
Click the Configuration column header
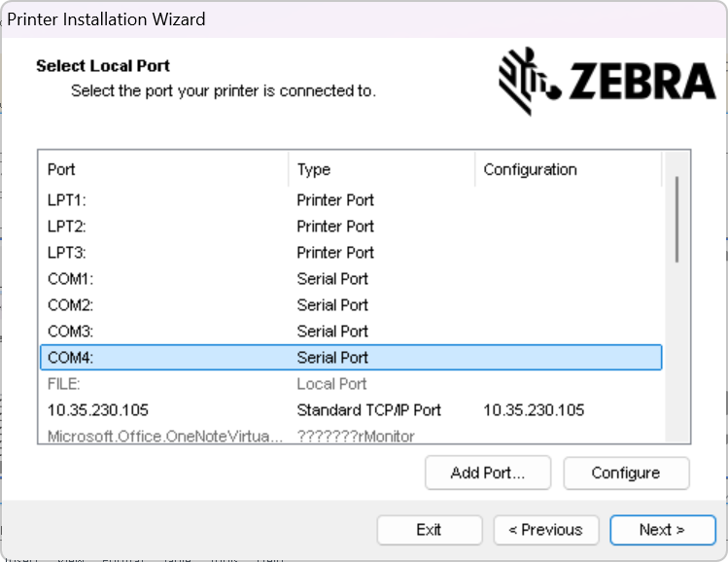(x=568, y=169)
